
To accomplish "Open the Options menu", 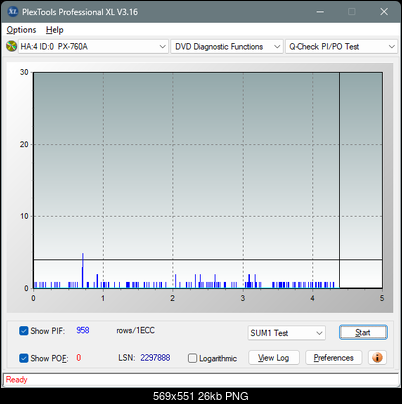I will click(x=21, y=30).
